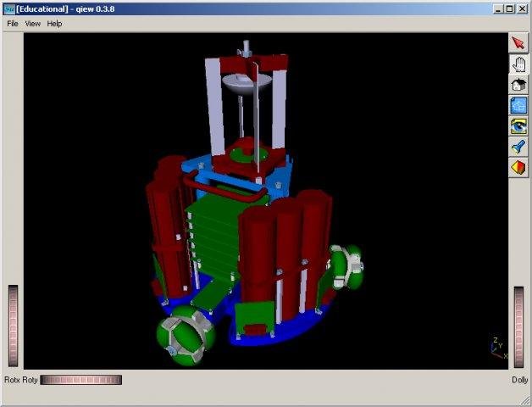Toggle the colored cube projection icon
532x407 pixels.
click(x=518, y=168)
